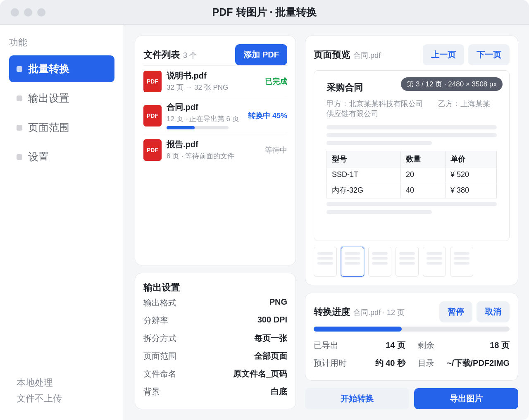Click the overall 转换进度 progress bar
The width and height of the screenshot is (529, 420).
tap(412, 329)
